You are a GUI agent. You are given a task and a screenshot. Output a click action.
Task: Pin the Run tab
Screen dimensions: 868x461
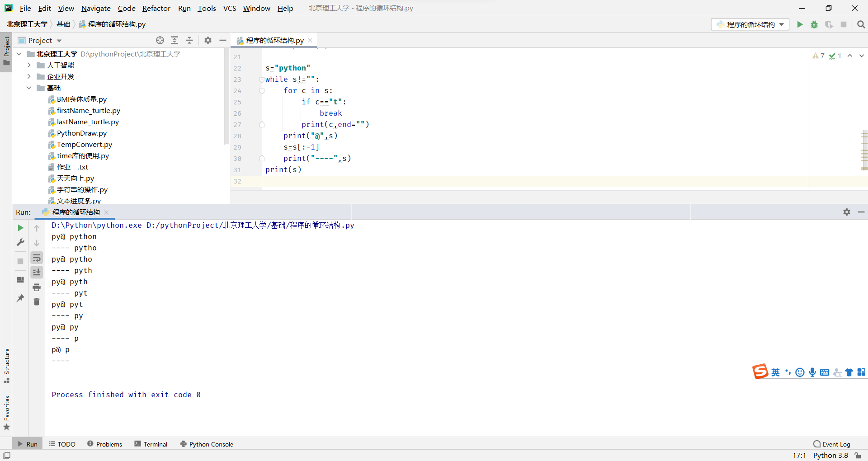click(20, 298)
